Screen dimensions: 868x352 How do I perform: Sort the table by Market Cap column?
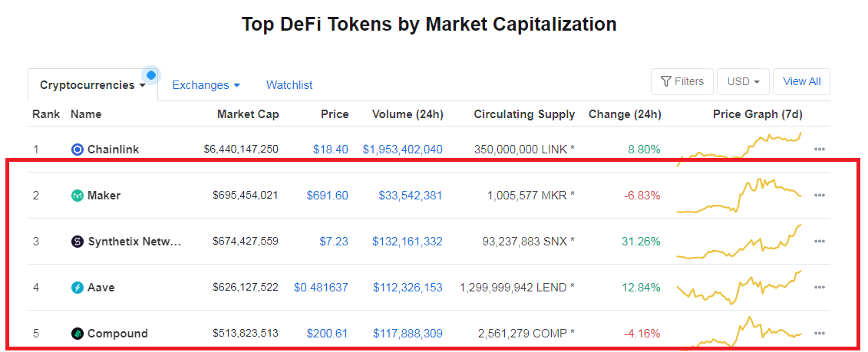pyautogui.click(x=248, y=114)
